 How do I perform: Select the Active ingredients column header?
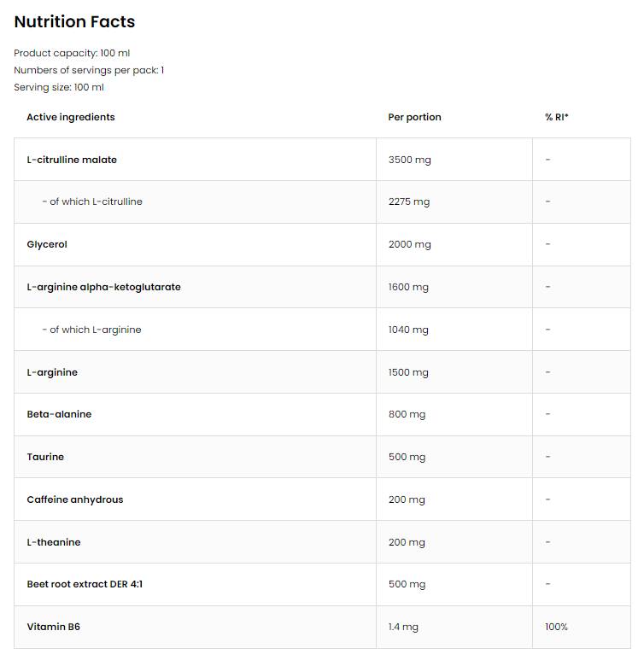70,117
